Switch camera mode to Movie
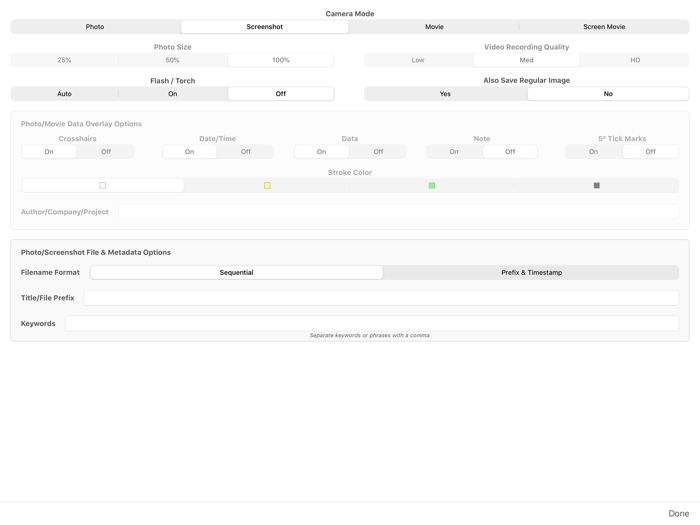 pos(434,27)
